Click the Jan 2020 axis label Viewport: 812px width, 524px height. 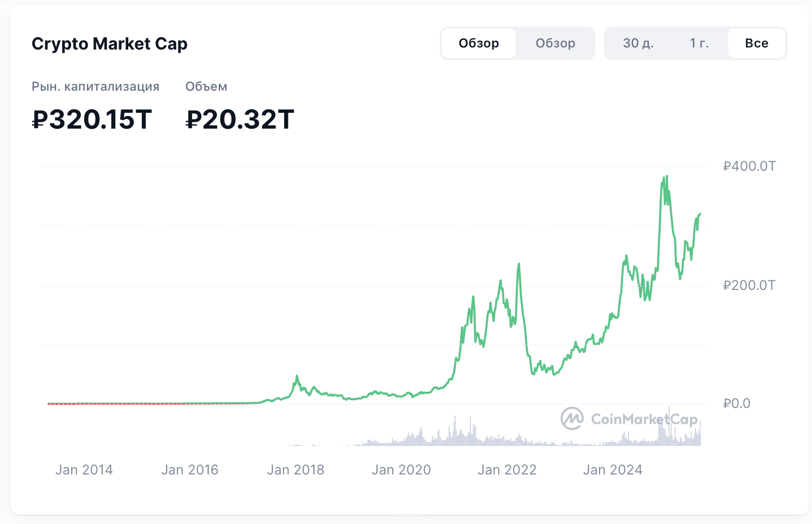click(x=401, y=470)
